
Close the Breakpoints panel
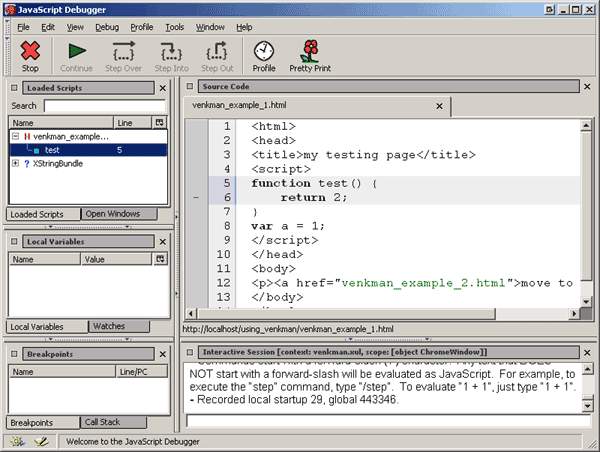pos(163,354)
